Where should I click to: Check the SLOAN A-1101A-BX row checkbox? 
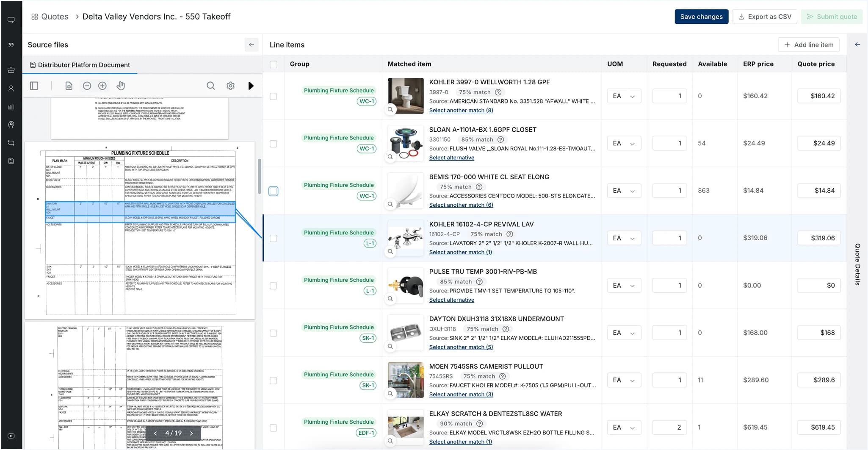(x=273, y=143)
